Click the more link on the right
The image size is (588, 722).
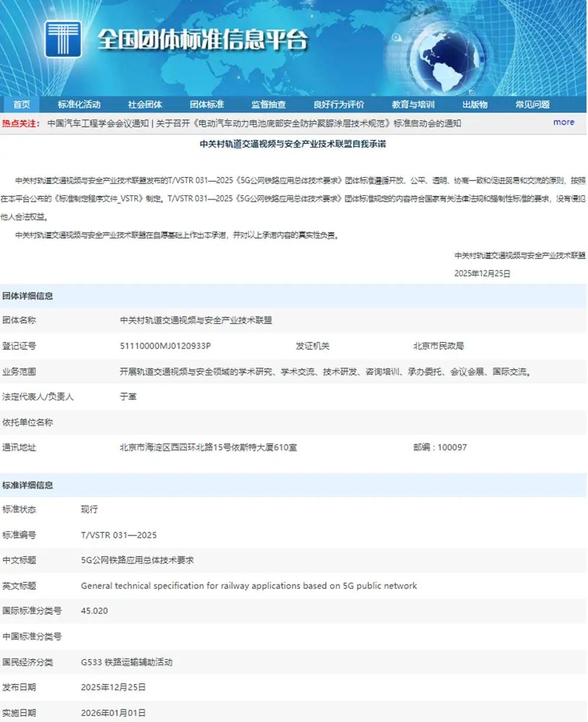coord(563,122)
